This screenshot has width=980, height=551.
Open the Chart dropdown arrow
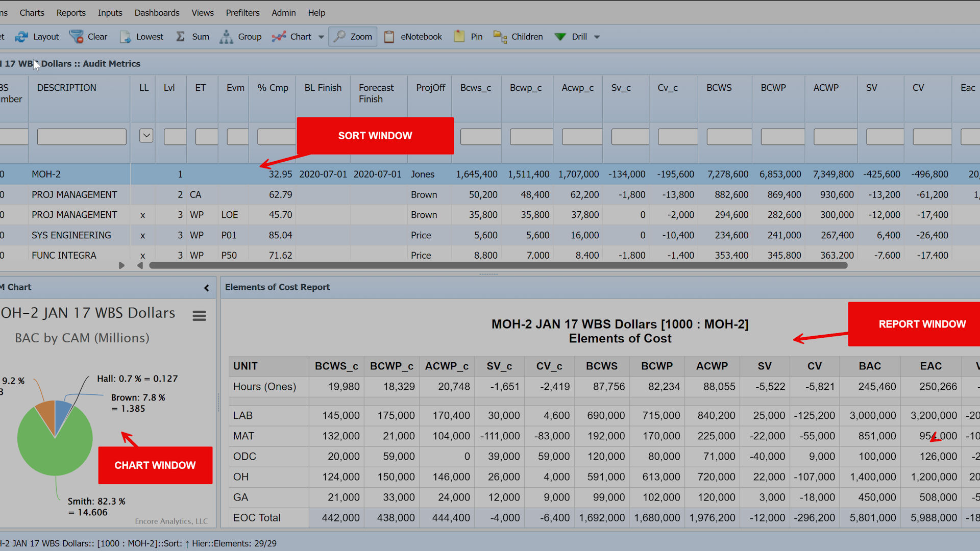click(x=321, y=37)
